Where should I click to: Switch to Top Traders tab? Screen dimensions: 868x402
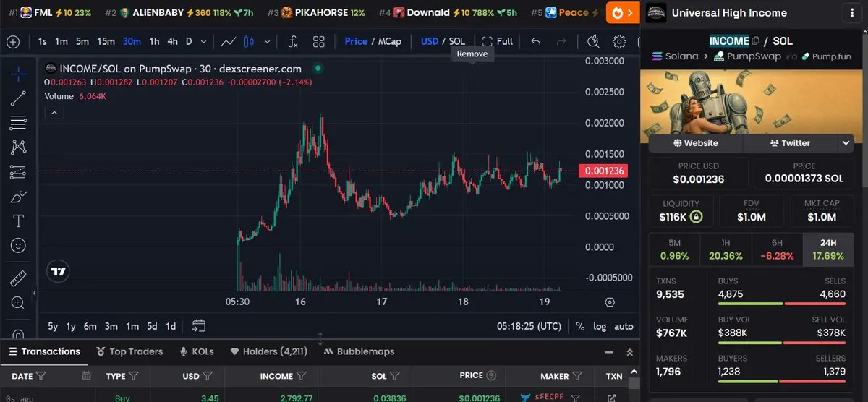[129, 351]
